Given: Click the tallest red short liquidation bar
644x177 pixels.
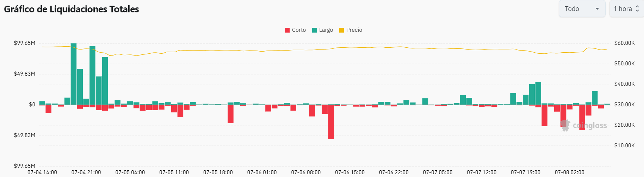Looking at the screenshot, I should pyautogui.click(x=331, y=122).
